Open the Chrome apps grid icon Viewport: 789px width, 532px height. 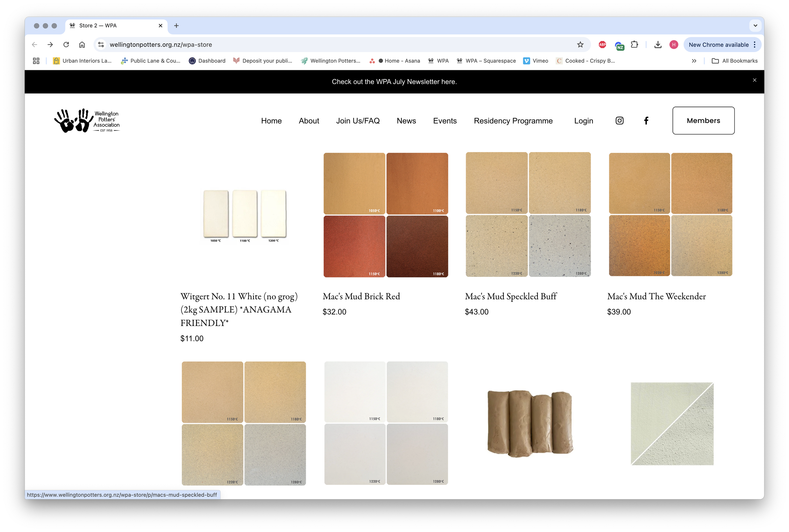(36, 61)
